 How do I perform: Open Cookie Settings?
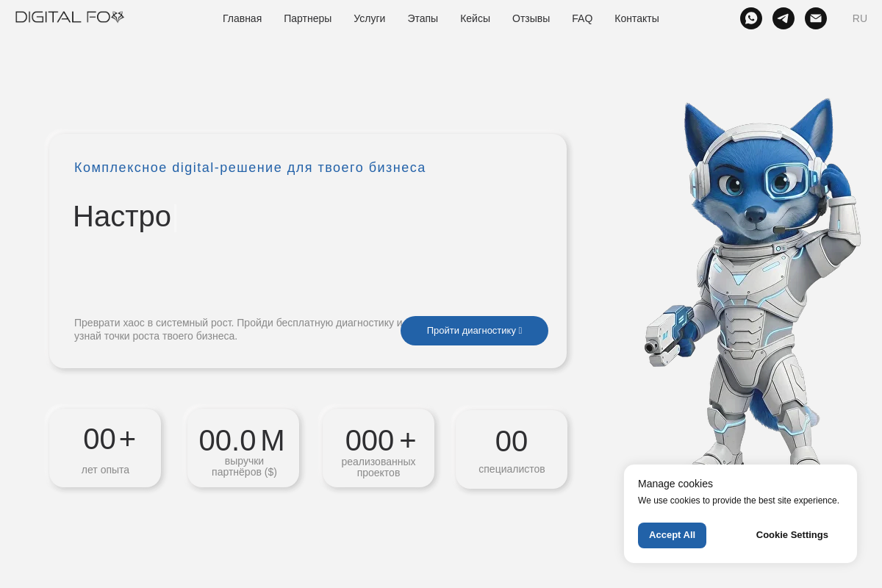tap(792, 535)
